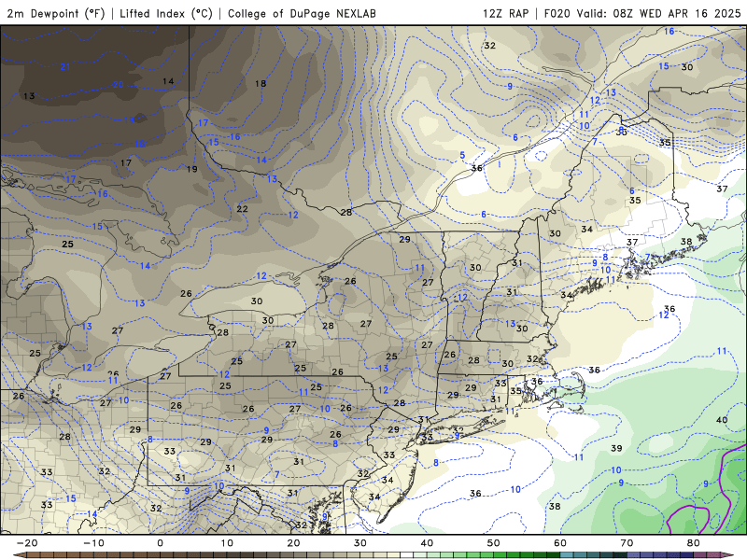The height and width of the screenshot is (560, 747).
Task: Click the black 14 dewpoint value
Action: pos(168,81)
